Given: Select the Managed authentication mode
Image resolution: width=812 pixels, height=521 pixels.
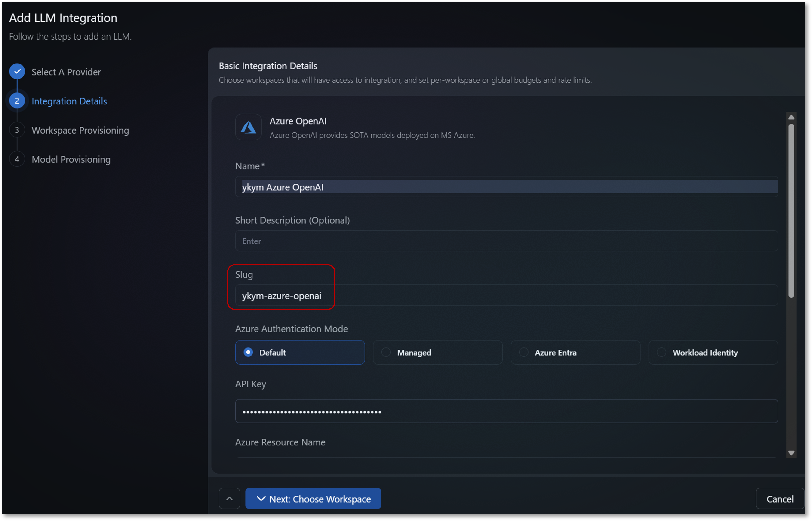Looking at the screenshot, I should (x=438, y=353).
